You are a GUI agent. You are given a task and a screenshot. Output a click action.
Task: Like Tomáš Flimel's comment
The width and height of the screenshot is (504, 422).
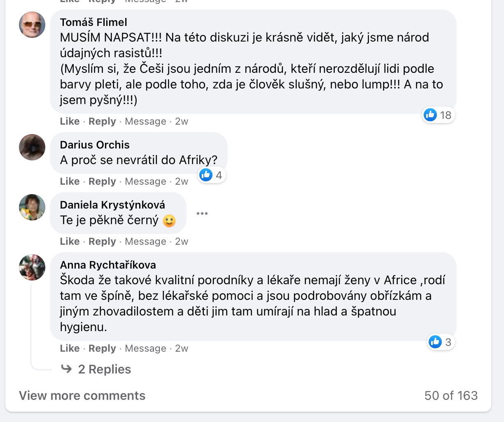point(70,121)
